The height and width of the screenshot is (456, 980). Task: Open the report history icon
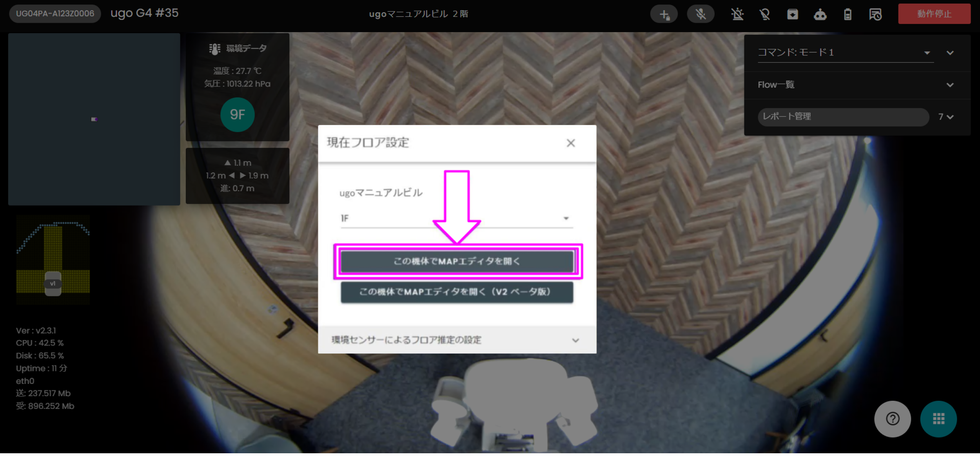pos(875,13)
